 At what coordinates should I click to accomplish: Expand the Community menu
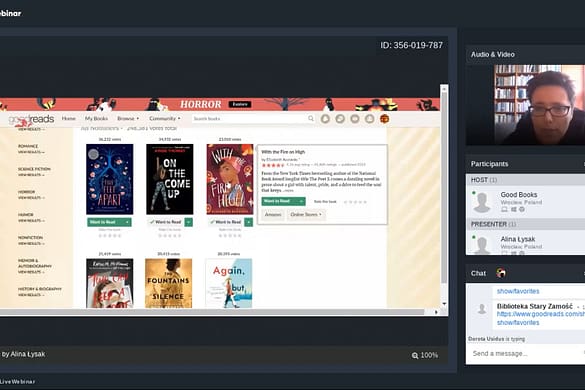[x=165, y=118]
